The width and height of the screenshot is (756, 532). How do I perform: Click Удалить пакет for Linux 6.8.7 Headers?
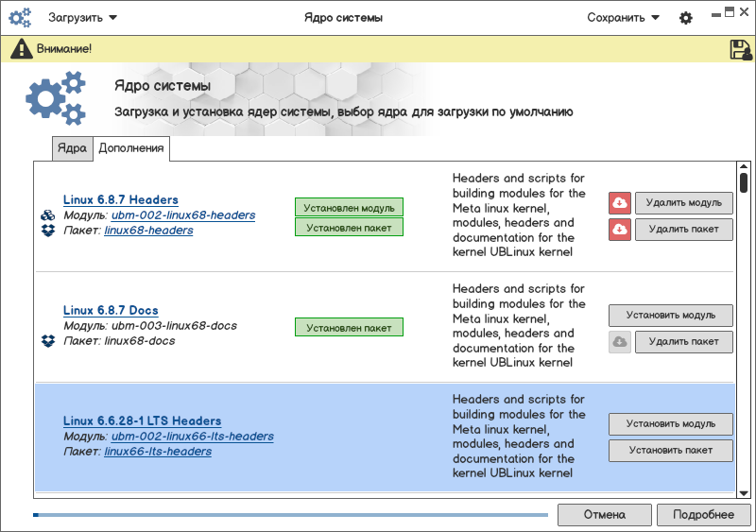pyautogui.click(x=683, y=230)
